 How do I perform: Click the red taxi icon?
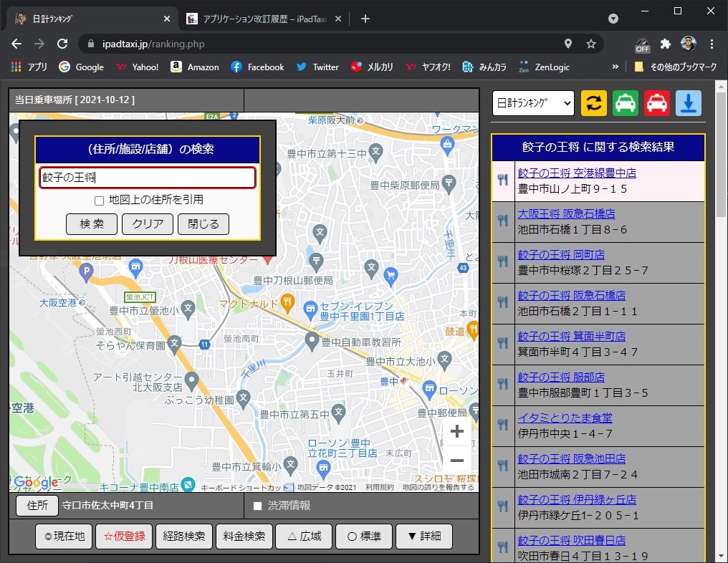tap(657, 103)
